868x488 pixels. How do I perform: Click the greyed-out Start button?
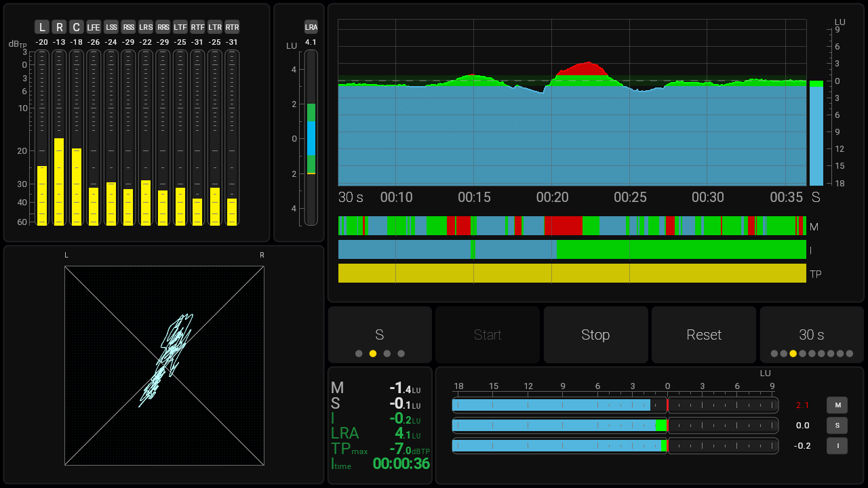tap(488, 335)
